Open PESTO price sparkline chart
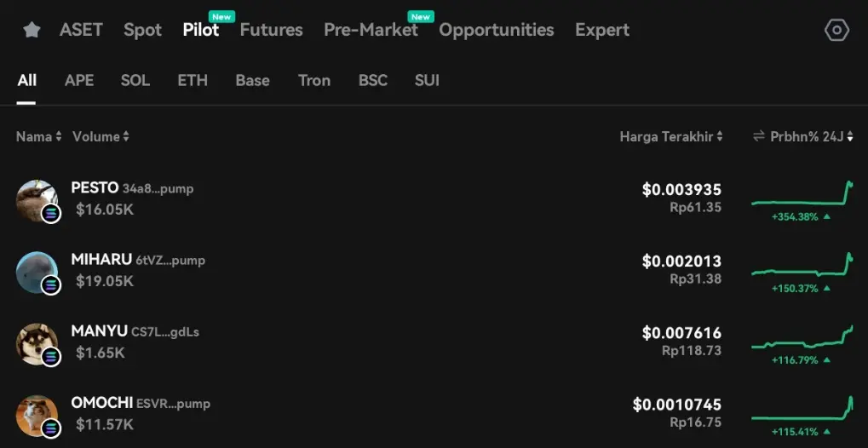The height and width of the screenshot is (448, 868). click(802, 194)
